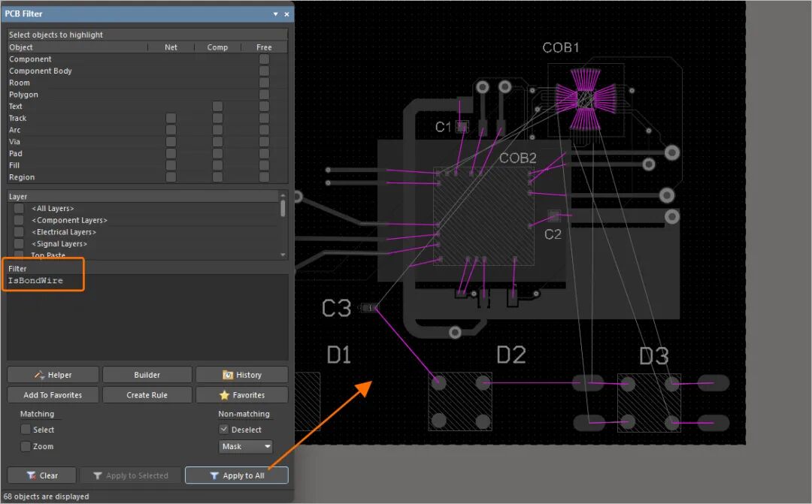Click the "68 objects are displayed" status text
The width and height of the screenshot is (812, 504).
coord(46,496)
